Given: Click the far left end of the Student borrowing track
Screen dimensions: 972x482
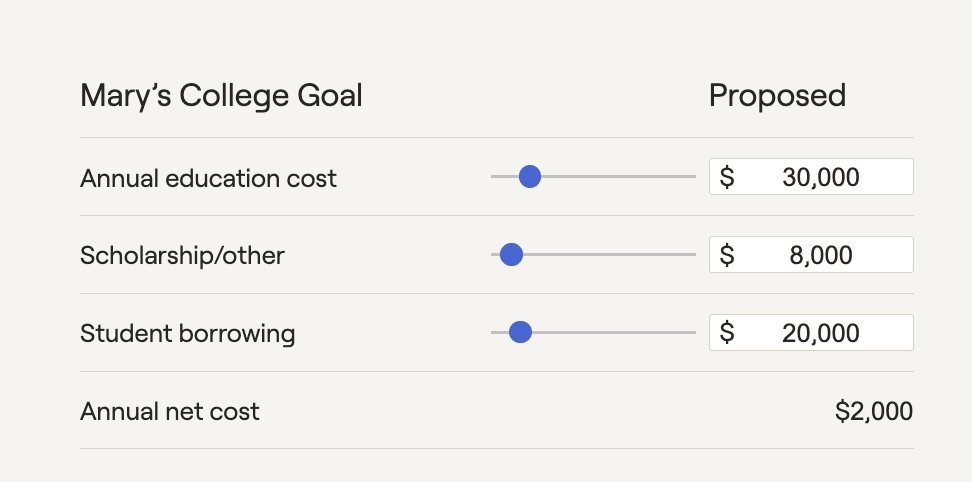Looking at the screenshot, I should coord(494,332).
